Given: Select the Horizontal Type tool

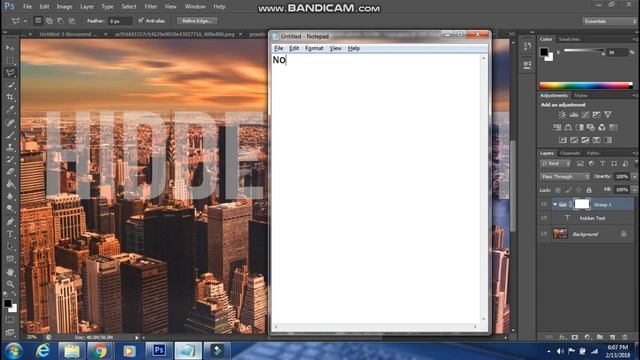Looking at the screenshot, I should coord(10,234).
